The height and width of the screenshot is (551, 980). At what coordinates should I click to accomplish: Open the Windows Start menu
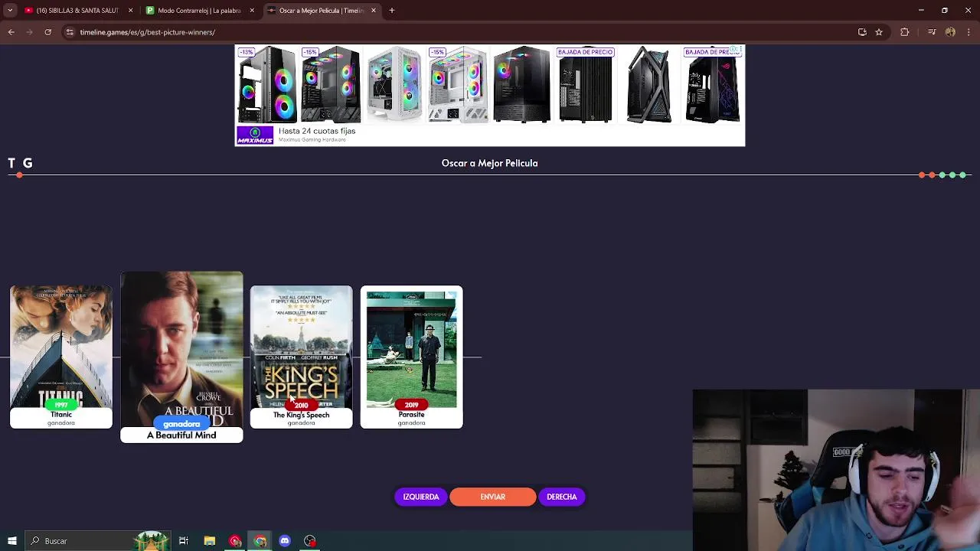[x=12, y=541]
